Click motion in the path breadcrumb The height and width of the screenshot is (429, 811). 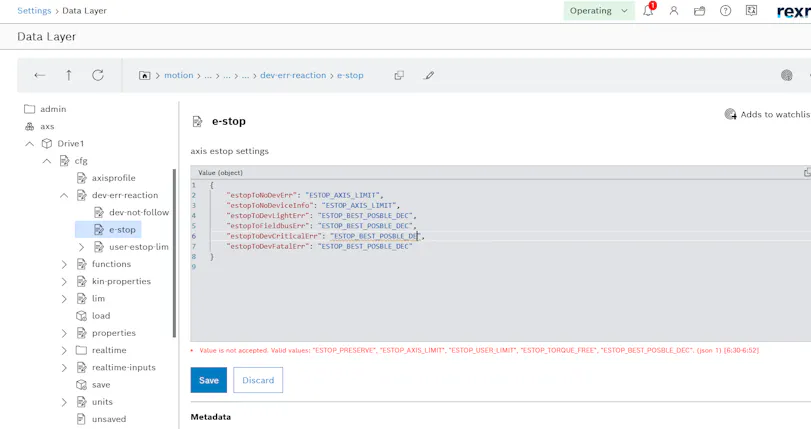(x=178, y=75)
